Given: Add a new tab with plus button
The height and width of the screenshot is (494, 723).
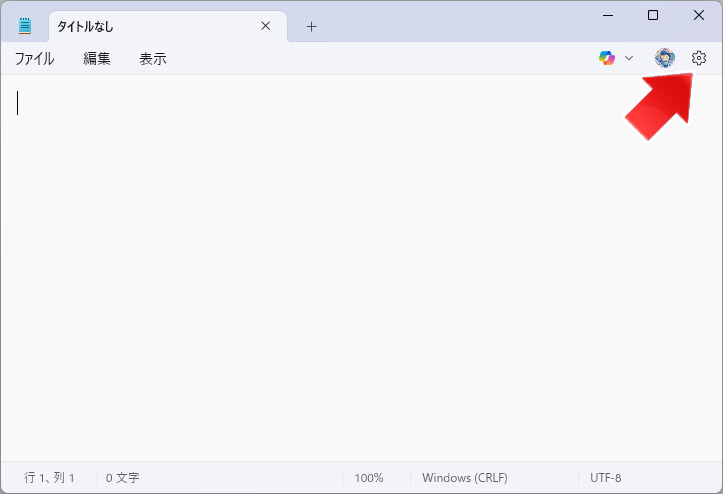Looking at the screenshot, I should [x=312, y=27].
